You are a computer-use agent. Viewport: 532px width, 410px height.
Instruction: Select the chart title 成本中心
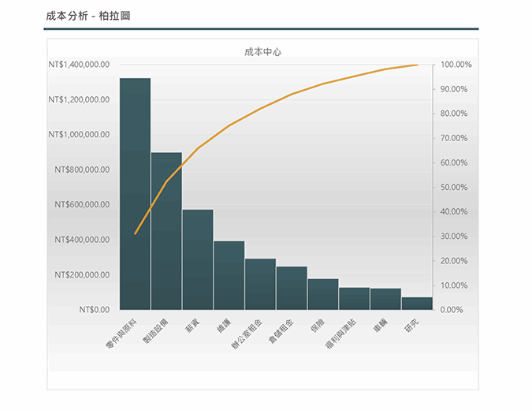[263, 51]
